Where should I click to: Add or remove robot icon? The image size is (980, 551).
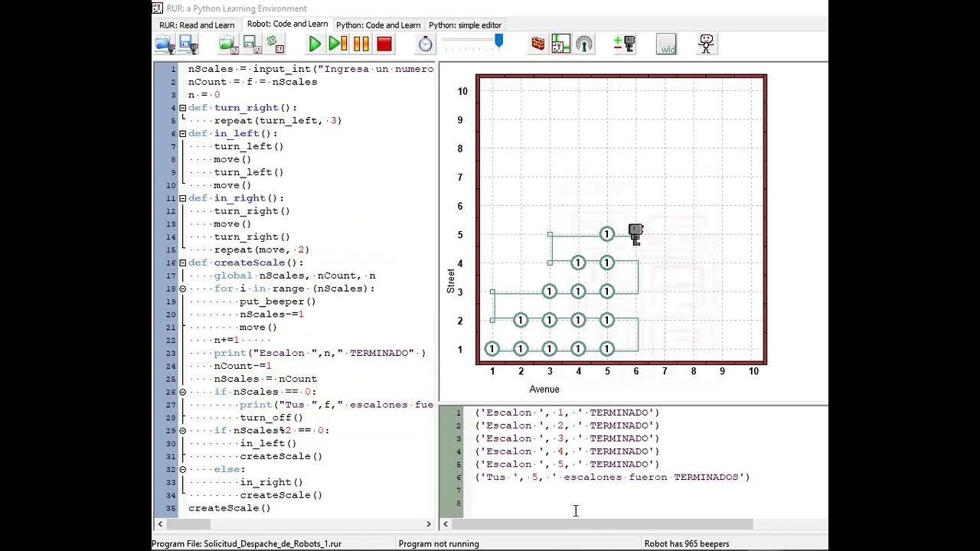click(x=625, y=44)
